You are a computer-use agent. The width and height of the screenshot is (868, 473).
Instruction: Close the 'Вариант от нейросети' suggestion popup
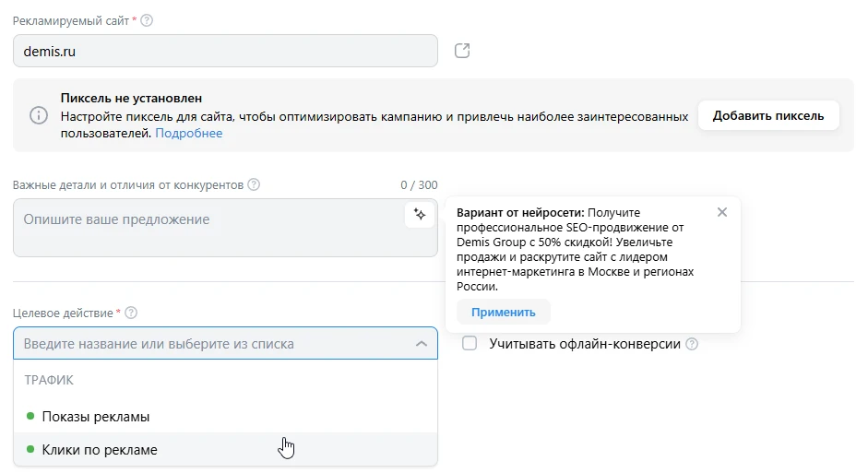tap(722, 212)
